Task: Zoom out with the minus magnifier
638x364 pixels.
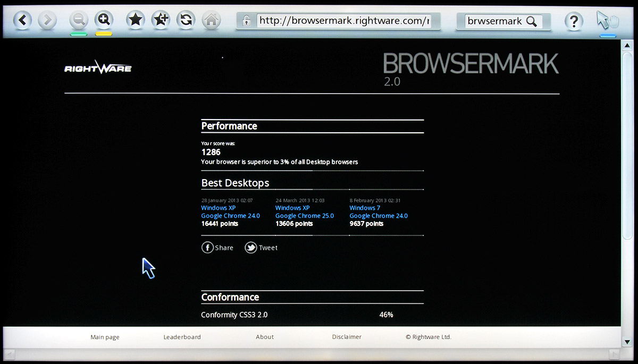Action: [79, 21]
